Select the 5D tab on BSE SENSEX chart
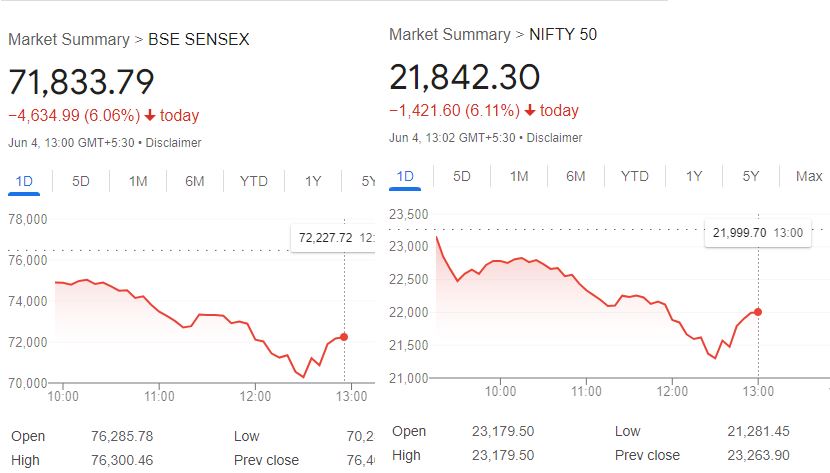The image size is (830, 473). click(81, 181)
